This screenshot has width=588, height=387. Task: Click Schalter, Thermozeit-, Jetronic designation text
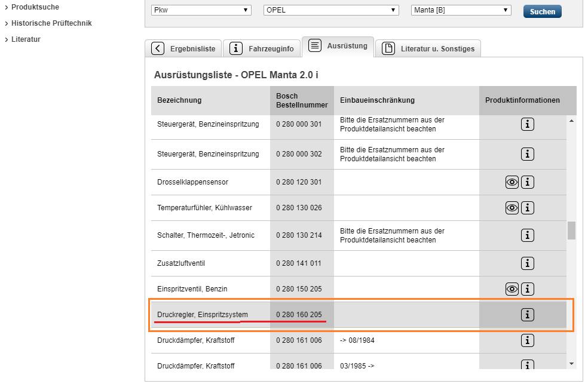(x=206, y=235)
